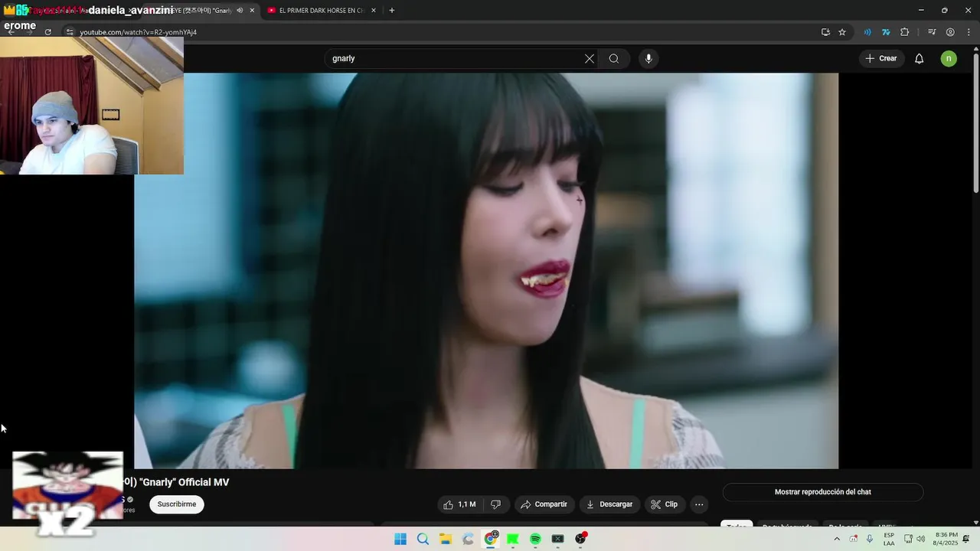Viewport: 980px width, 551px height.
Task: Open the clock showing 8:36 PM
Action: coord(946,539)
